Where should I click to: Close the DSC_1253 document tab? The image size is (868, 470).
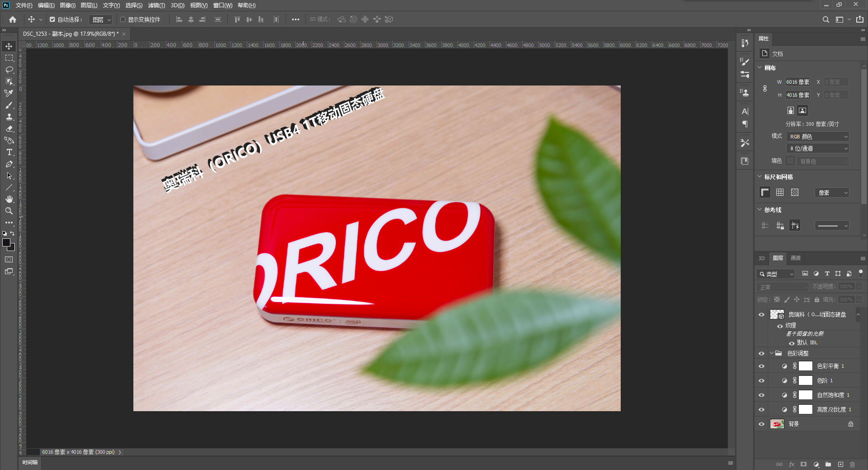point(124,34)
